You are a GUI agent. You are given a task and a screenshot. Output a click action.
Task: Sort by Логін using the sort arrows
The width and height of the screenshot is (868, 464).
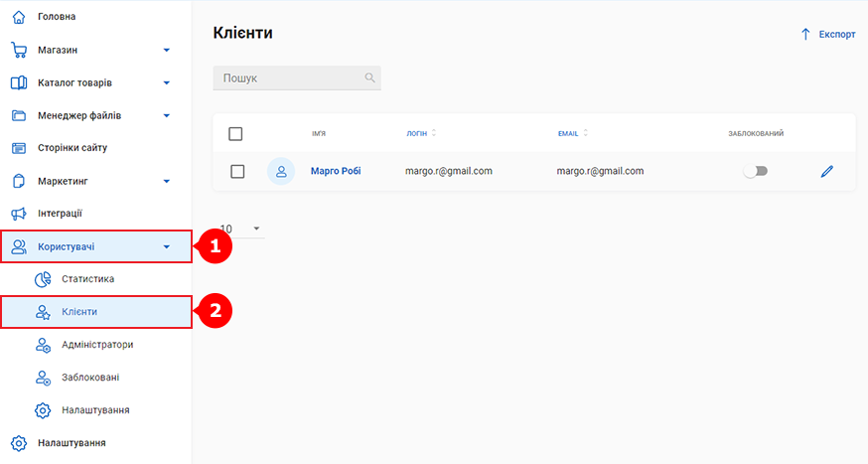(x=434, y=133)
